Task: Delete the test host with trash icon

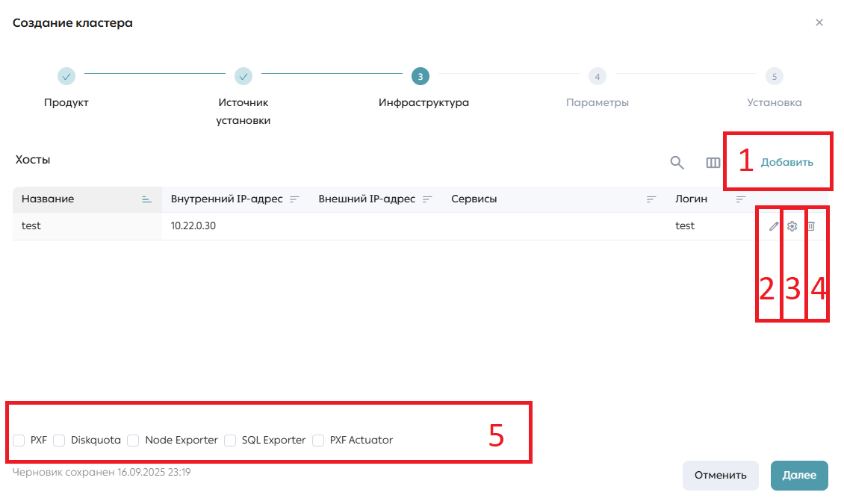Action: [811, 226]
